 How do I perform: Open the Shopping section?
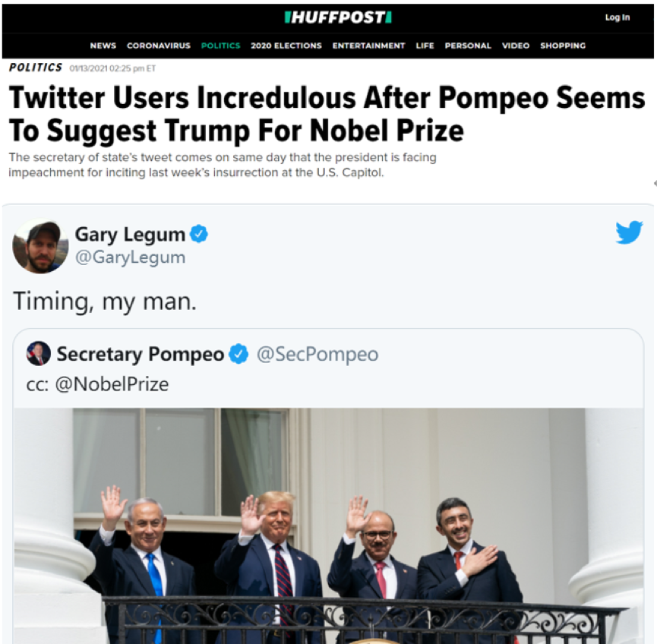(x=563, y=46)
